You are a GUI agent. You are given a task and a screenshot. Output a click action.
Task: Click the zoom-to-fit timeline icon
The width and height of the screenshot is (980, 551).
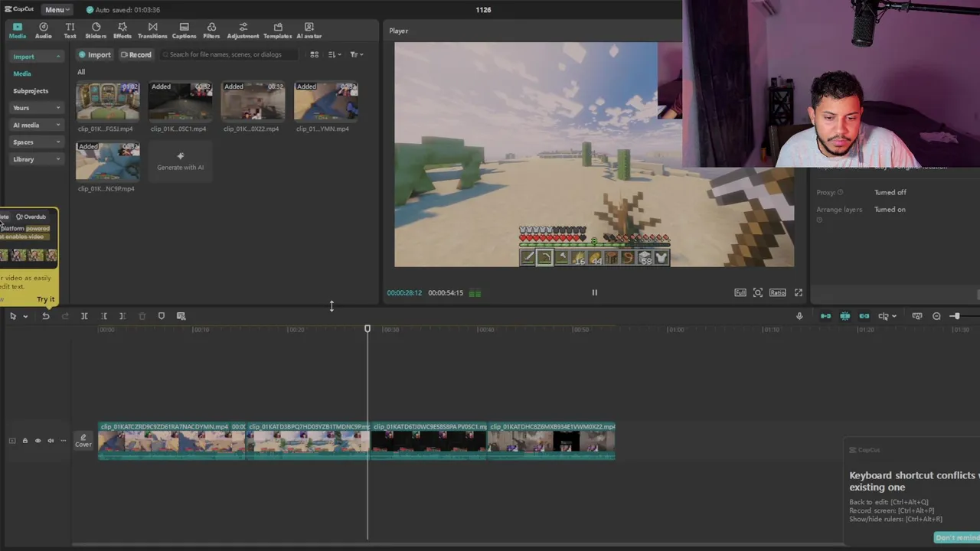click(917, 316)
